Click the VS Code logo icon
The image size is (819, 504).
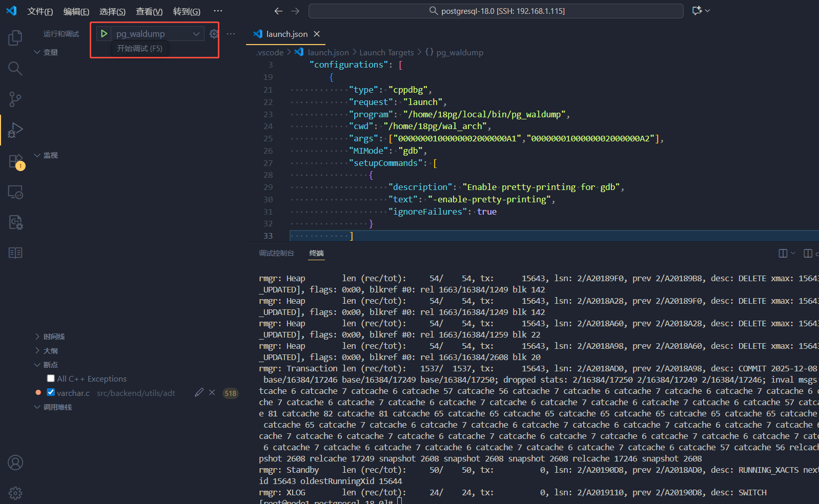click(11, 11)
